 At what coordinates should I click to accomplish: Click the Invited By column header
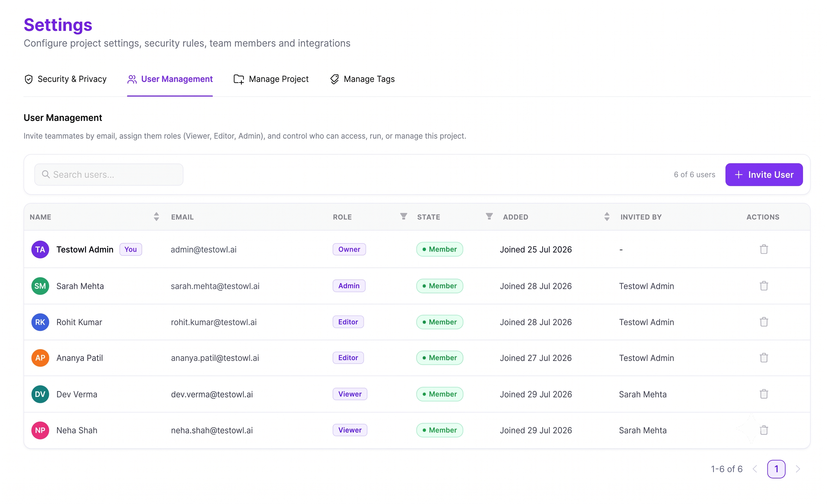pyautogui.click(x=641, y=217)
